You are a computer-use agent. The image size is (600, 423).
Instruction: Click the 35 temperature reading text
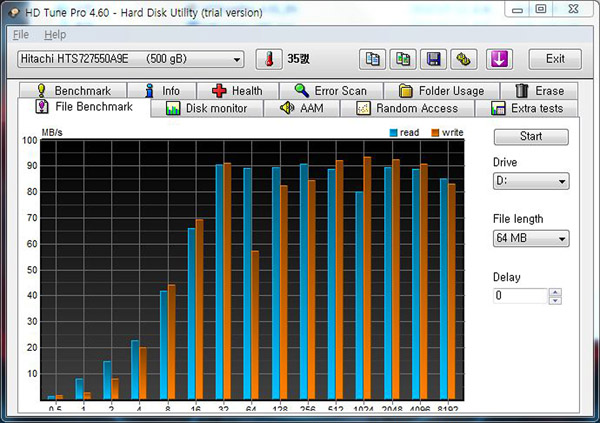point(298,59)
